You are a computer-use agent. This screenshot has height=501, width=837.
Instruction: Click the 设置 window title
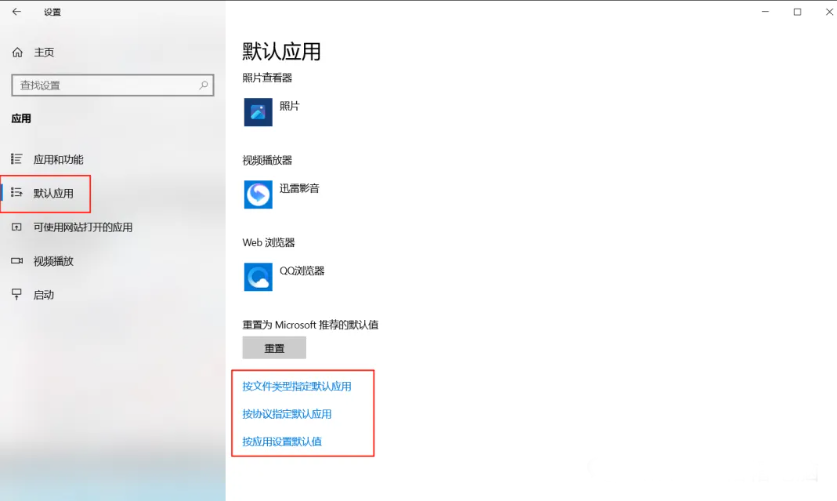pyautogui.click(x=52, y=12)
